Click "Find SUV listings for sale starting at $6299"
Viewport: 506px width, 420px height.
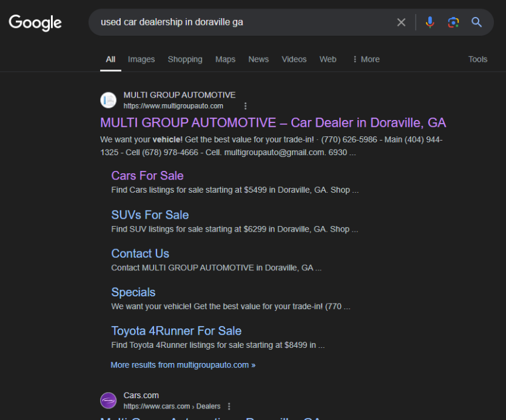235,229
